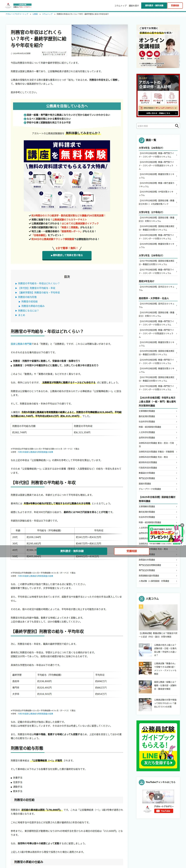Open 人物試験（人事院面接）対策講座 link
The height and width of the screenshot is (868, 186).
click(158, 581)
